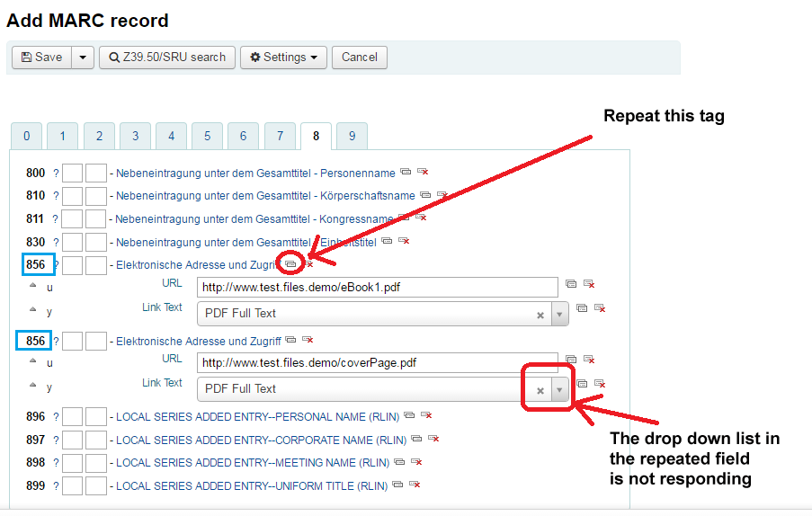The height and width of the screenshot is (516, 812).
Task: Expand second Link Text dropdown arrow
Action: [559, 390]
